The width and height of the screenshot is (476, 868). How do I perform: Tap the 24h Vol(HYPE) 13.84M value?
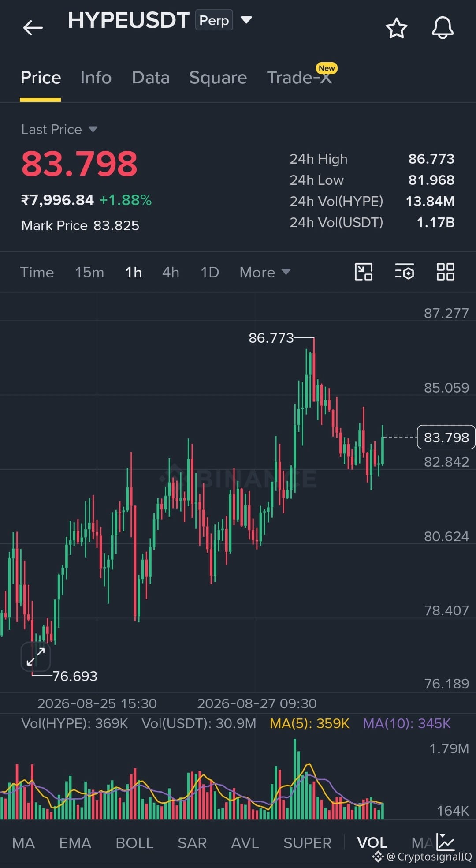(430, 201)
